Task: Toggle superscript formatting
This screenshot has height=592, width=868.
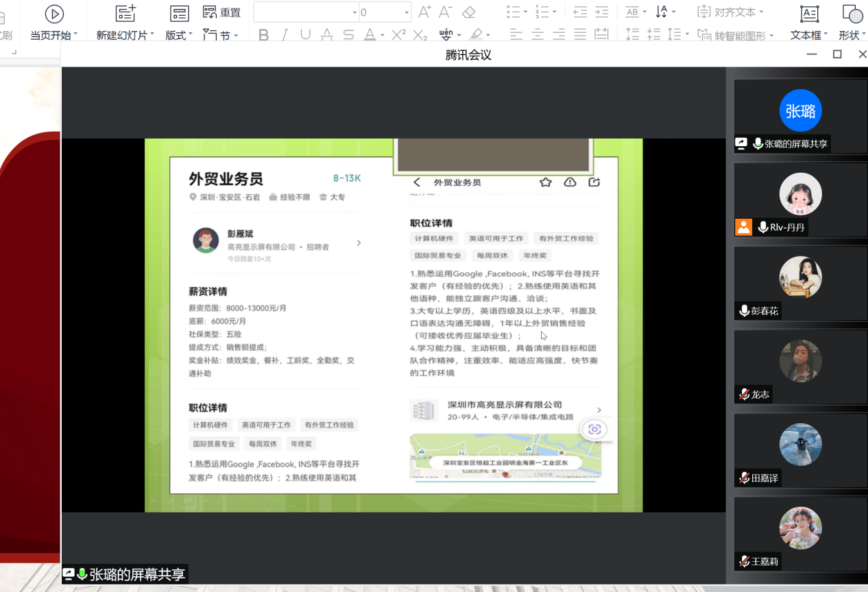Action: 398,34
